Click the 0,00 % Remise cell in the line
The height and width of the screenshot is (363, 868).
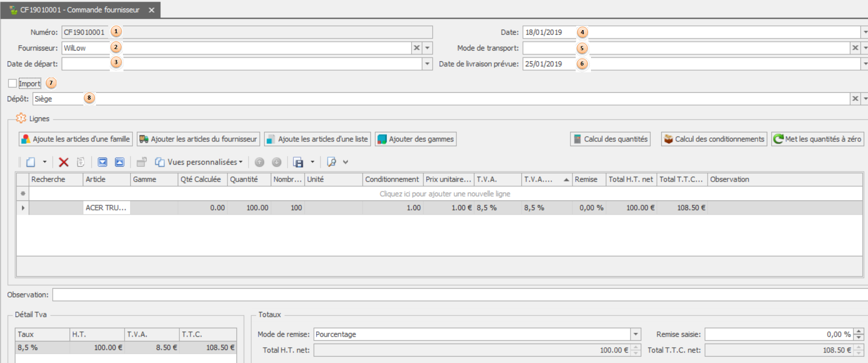click(589, 208)
